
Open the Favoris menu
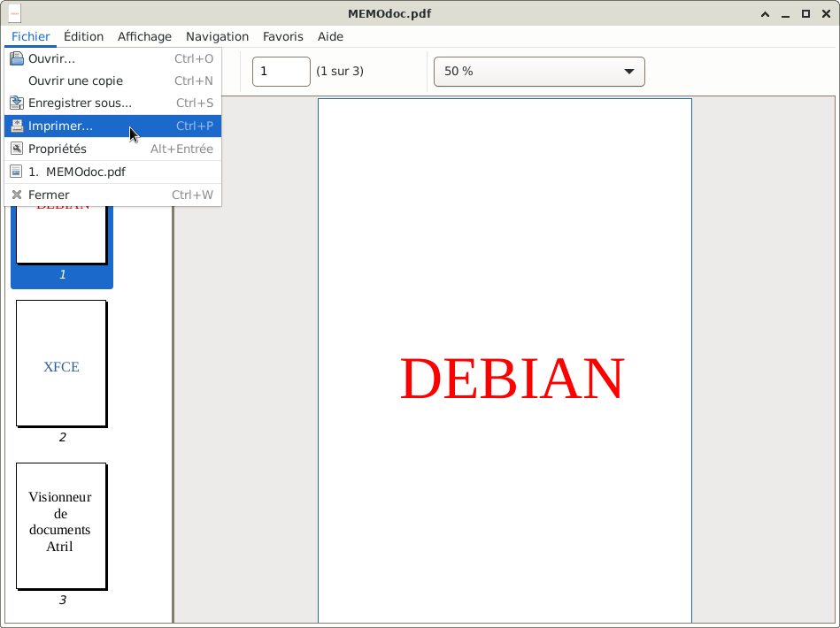[283, 36]
